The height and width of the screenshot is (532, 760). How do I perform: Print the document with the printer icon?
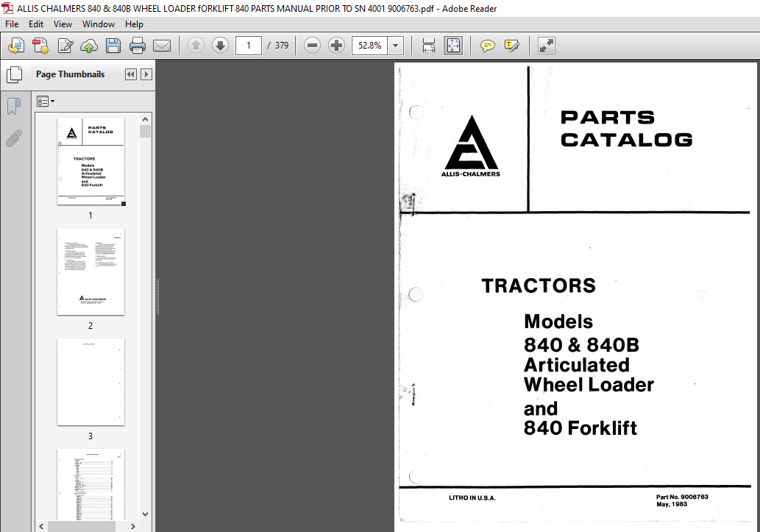(x=137, y=46)
